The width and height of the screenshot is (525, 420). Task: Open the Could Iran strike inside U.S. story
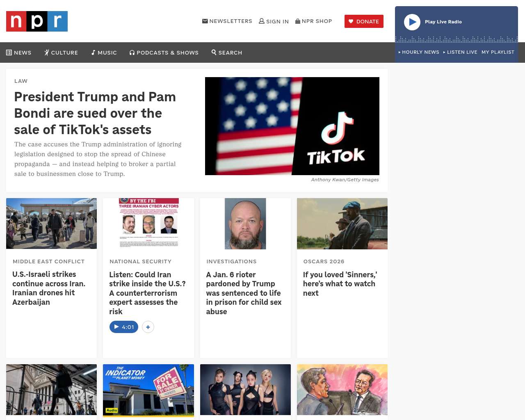pyautogui.click(x=147, y=293)
